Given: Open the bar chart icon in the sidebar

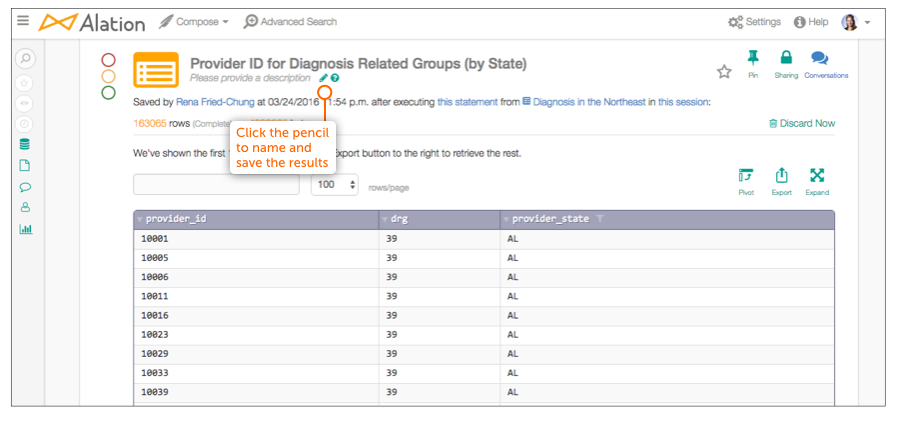Looking at the screenshot, I should coord(25,229).
